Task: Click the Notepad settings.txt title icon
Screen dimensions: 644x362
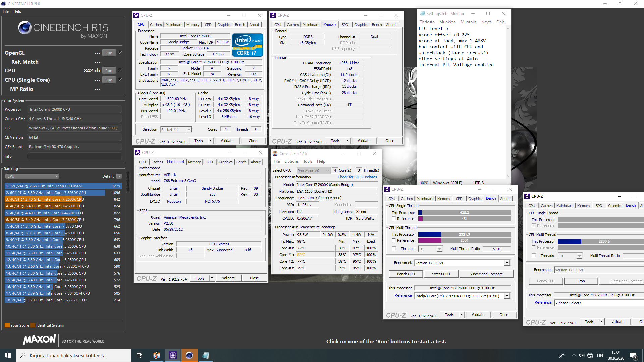Action: 423,14
